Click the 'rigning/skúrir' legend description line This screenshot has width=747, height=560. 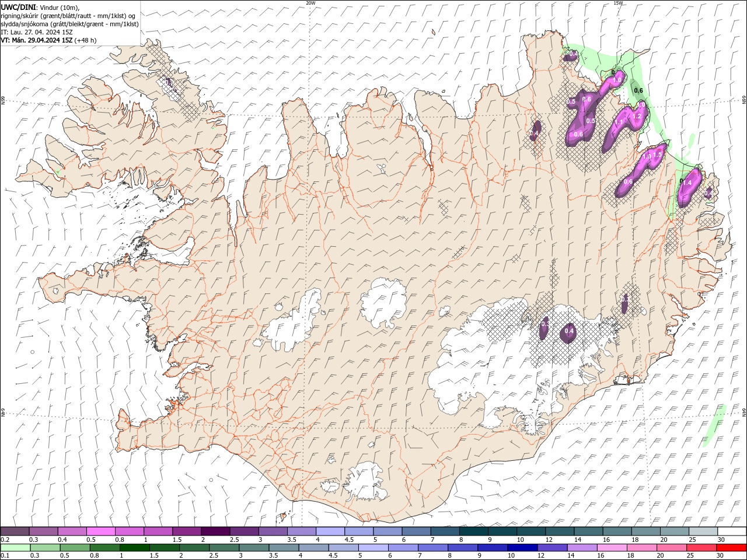(x=68, y=16)
